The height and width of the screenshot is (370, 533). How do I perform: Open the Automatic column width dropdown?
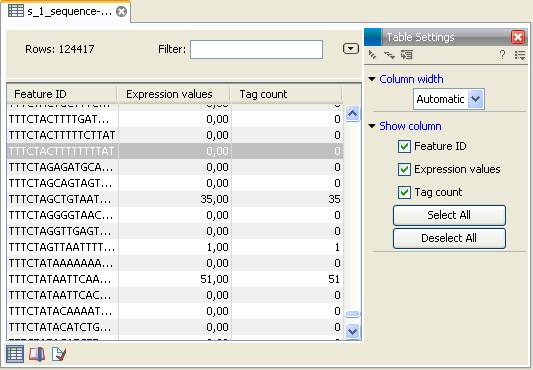click(449, 99)
